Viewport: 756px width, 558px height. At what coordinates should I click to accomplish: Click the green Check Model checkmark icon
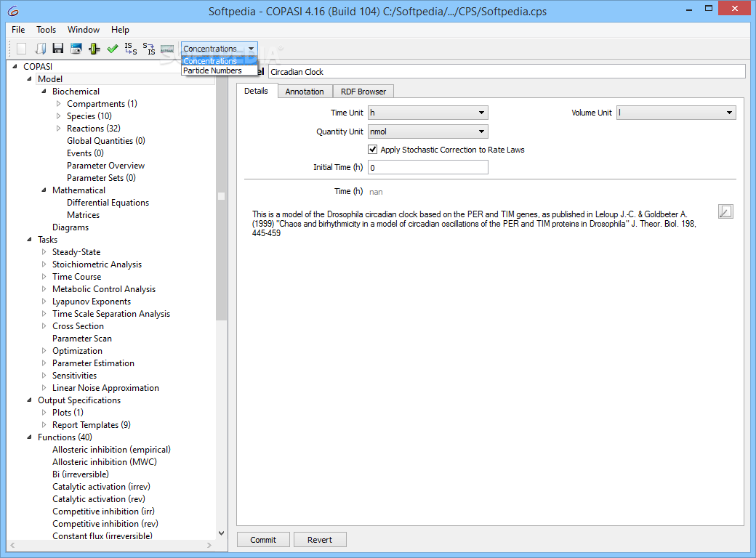click(113, 49)
